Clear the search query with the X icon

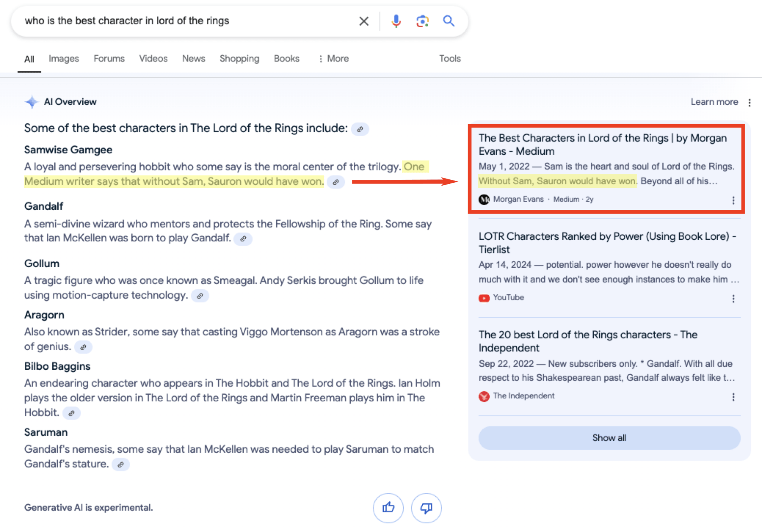pos(364,21)
